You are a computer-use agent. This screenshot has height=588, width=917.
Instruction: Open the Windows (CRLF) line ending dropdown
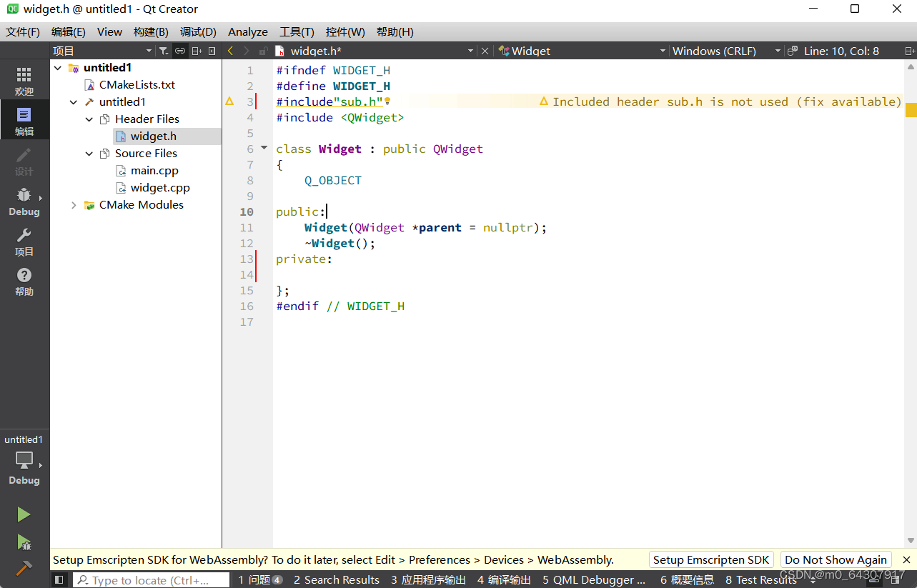(x=726, y=51)
